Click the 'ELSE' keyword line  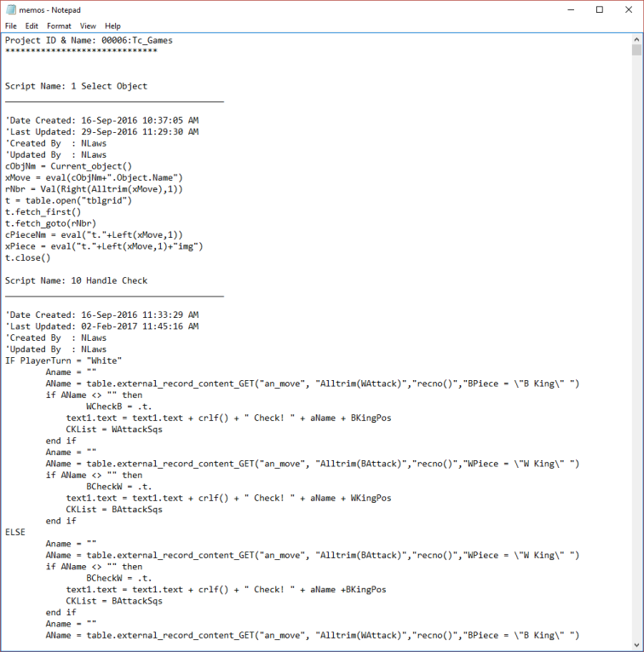click(x=16, y=532)
